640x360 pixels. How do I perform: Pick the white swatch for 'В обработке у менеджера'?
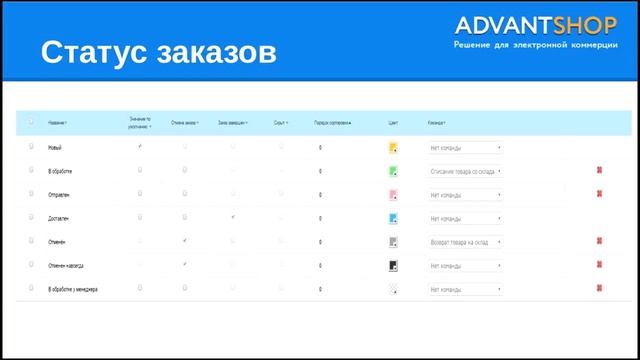tap(393, 290)
